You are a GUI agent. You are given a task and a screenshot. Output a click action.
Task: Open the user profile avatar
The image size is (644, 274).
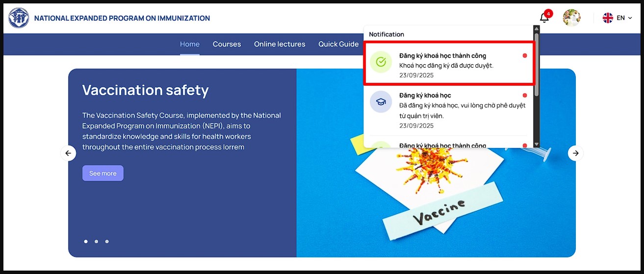(571, 18)
